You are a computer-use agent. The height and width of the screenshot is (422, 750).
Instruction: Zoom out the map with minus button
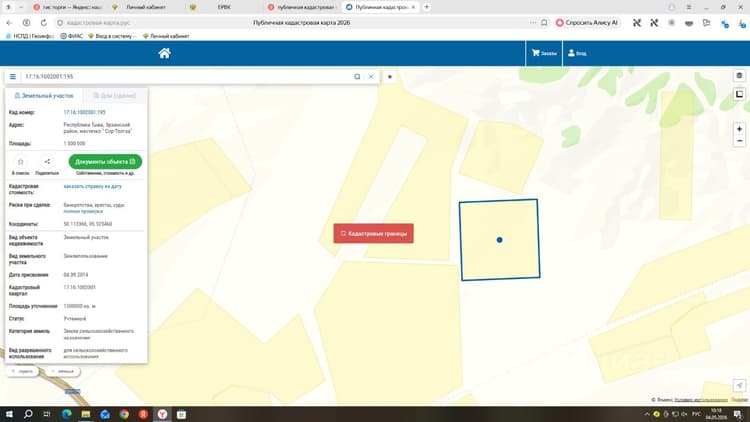click(739, 141)
